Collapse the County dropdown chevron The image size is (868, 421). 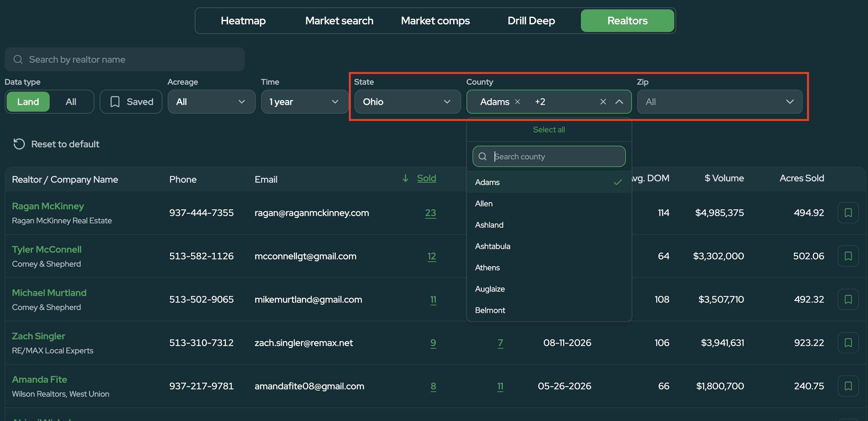pos(619,101)
